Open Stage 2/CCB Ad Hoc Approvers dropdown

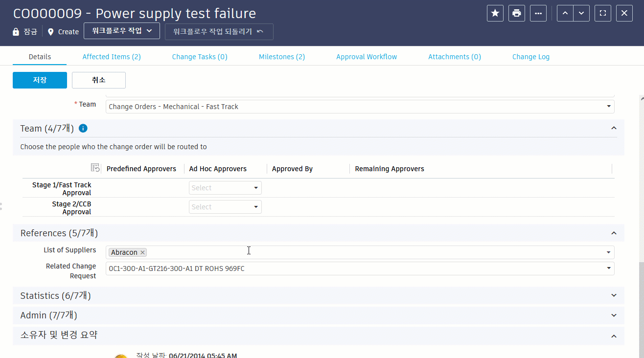click(x=225, y=207)
